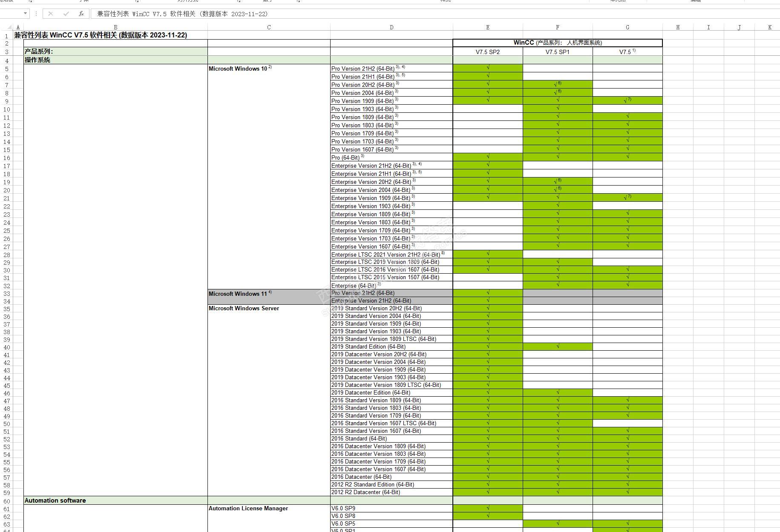Click the Automation License Manager cell

(x=269, y=509)
